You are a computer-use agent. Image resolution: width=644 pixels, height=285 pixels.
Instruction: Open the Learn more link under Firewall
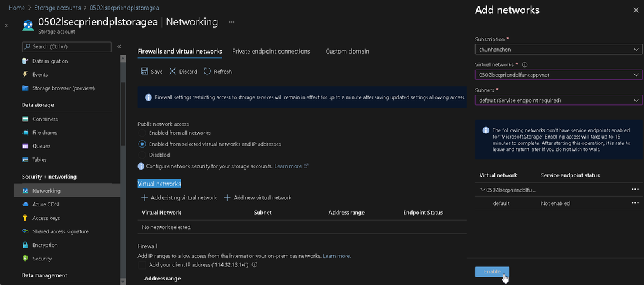[x=337, y=256]
